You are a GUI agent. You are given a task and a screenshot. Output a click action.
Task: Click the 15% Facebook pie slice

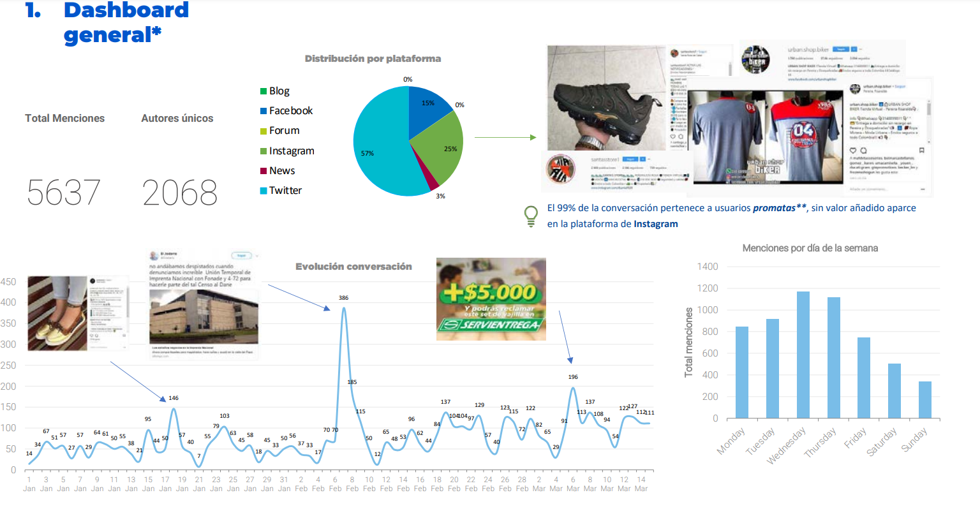point(427,107)
